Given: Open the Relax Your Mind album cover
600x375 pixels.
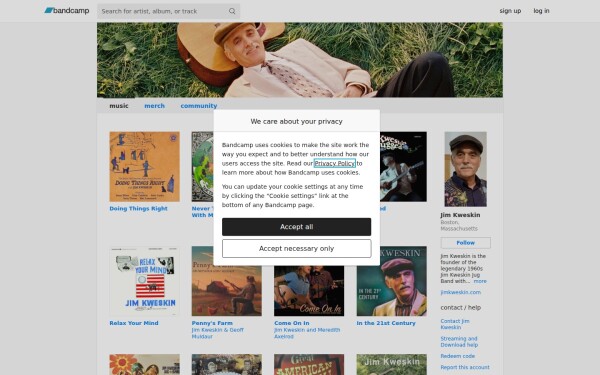Looking at the screenshot, I should (144, 281).
